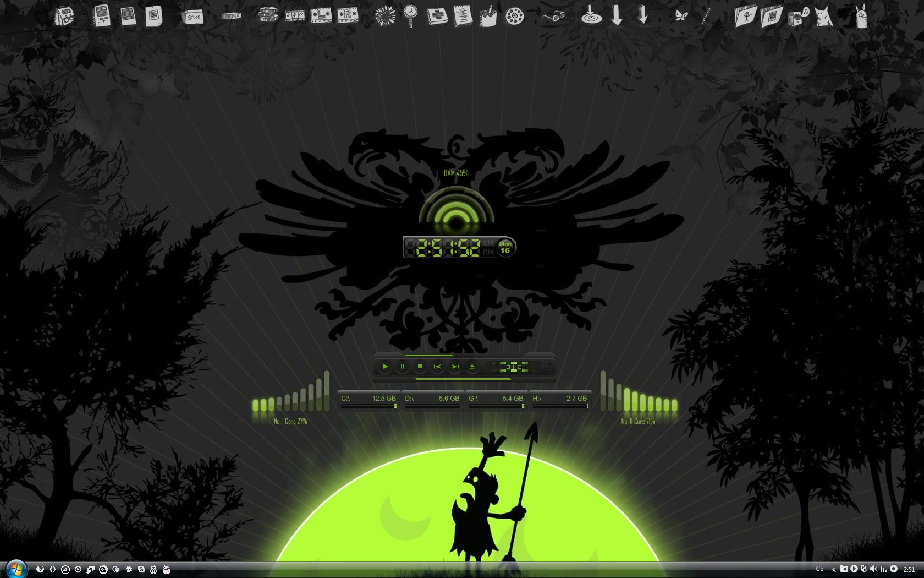Open the bunny trash can icon
The height and width of the screenshot is (578, 924).
point(862,16)
